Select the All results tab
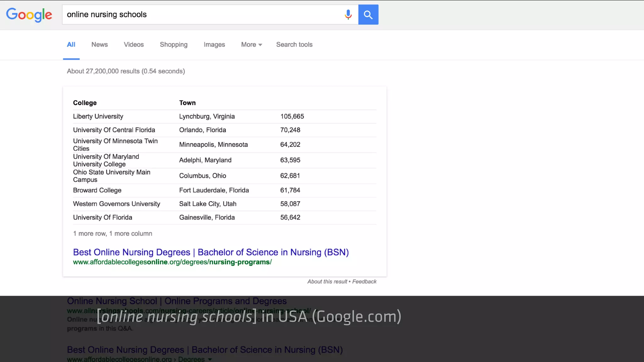This screenshot has width=644, height=362. click(71, 45)
